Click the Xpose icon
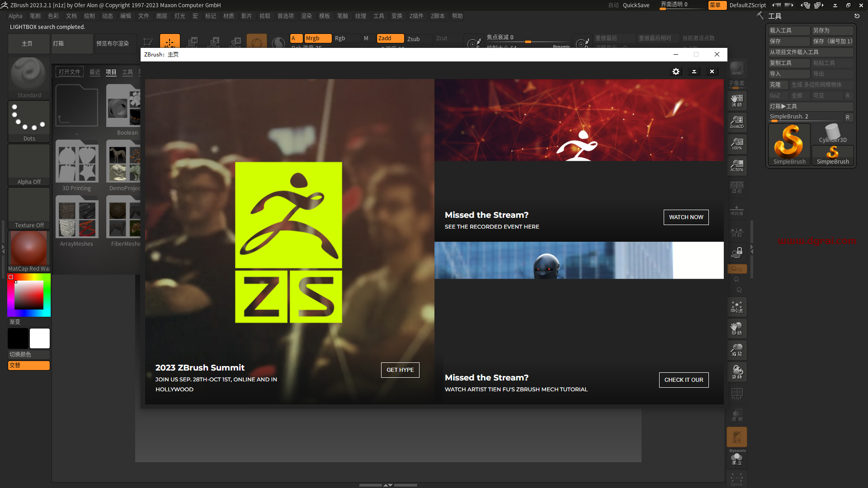Image resolution: width=868 pixels, height=488 pixels. [736, 480]
